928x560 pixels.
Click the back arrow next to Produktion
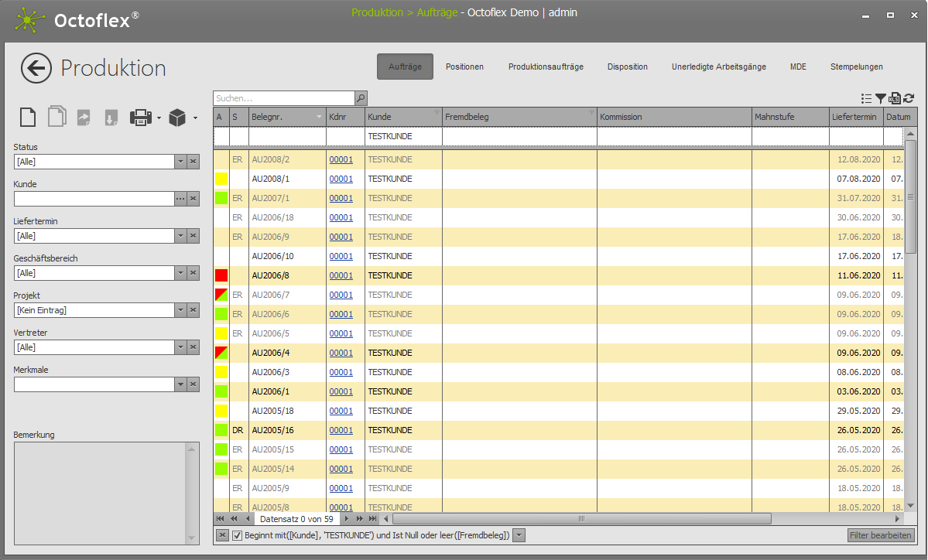click(36, 68)
